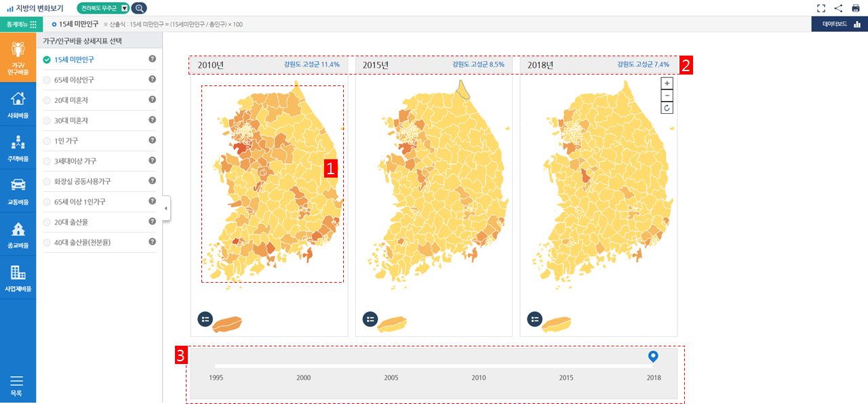Open the 전라북도 무주군 region dropdown

124,8
